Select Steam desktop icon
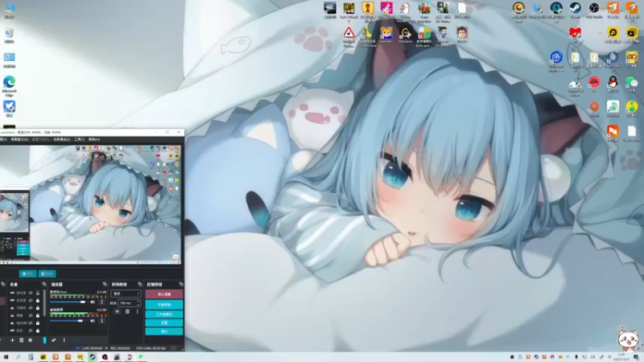 575,10
